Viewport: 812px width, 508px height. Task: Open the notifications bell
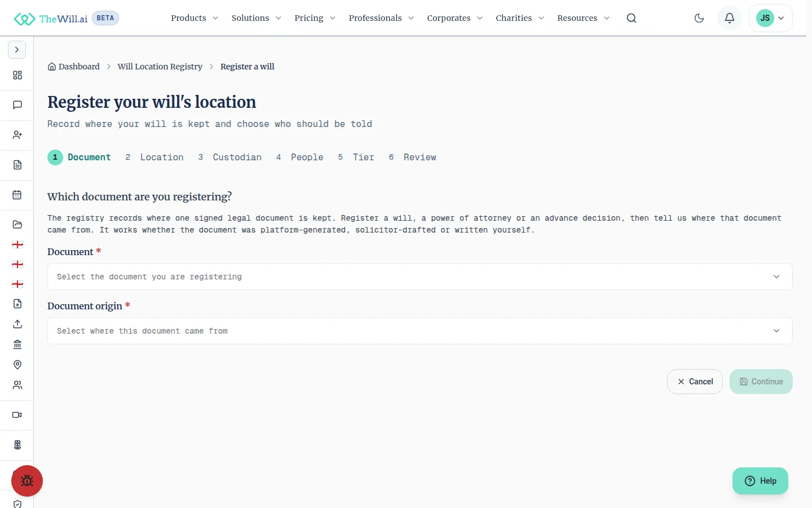tap(730, 18)
